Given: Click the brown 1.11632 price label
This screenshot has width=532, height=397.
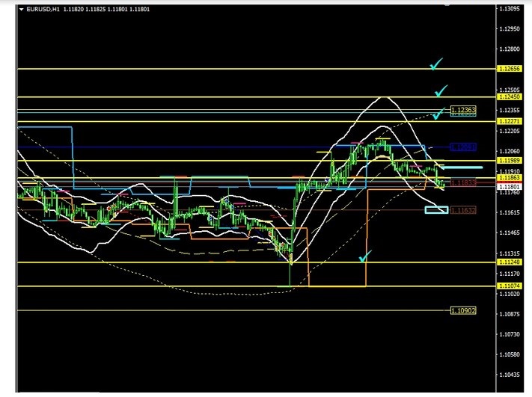Looking at the screenshot, I should [x=463, y=211].
